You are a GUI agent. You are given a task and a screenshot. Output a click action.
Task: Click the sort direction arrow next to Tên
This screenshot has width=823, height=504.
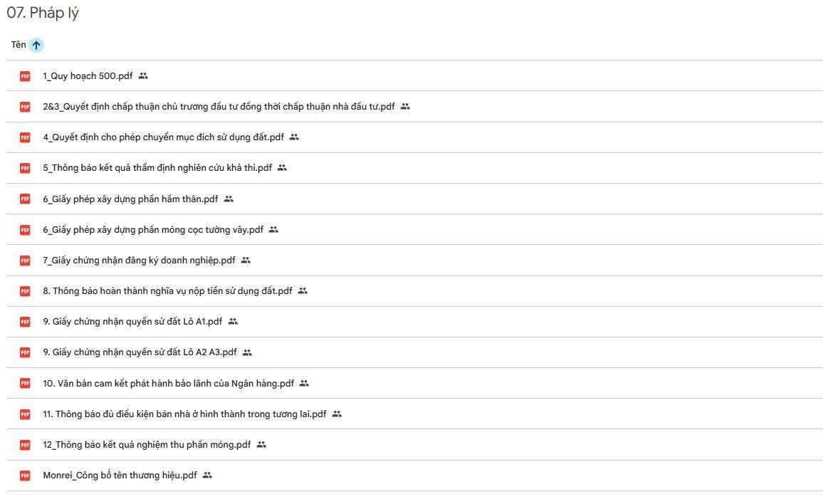click(x=36, y=45)
